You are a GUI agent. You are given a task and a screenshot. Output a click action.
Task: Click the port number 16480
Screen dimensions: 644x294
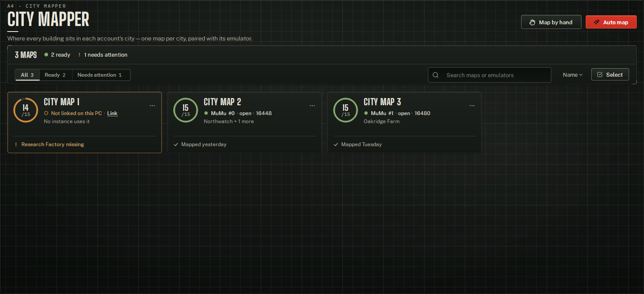422,113
